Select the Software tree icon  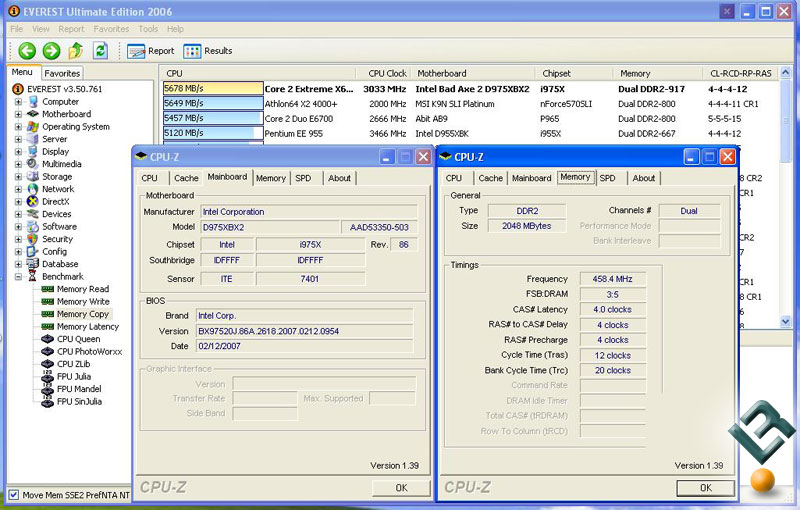tap(33, 226)
